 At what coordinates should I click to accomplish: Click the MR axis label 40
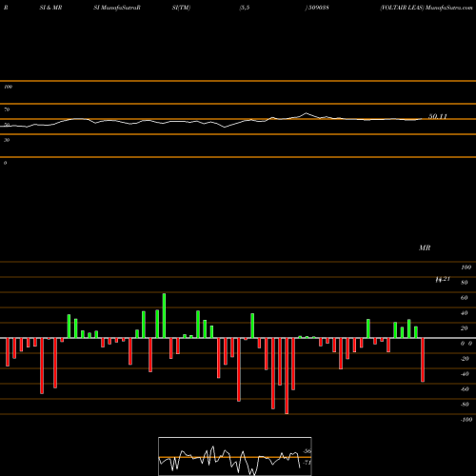click(x=465, y=313)
